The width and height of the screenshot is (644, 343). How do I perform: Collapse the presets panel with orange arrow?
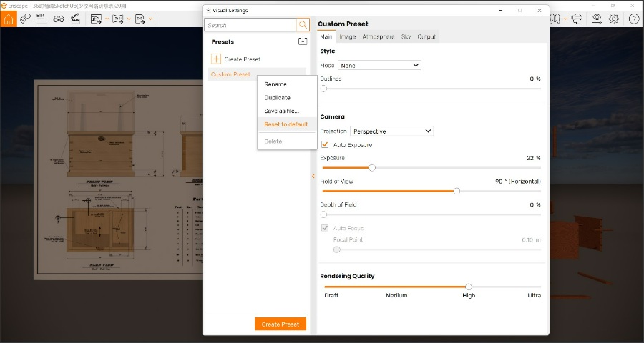[x=313, y=176]
